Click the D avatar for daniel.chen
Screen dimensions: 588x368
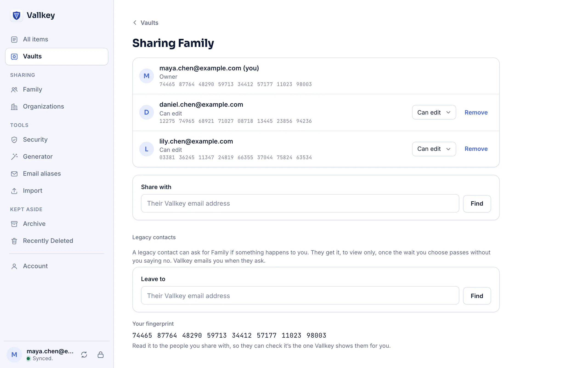(x=147, y=112)
